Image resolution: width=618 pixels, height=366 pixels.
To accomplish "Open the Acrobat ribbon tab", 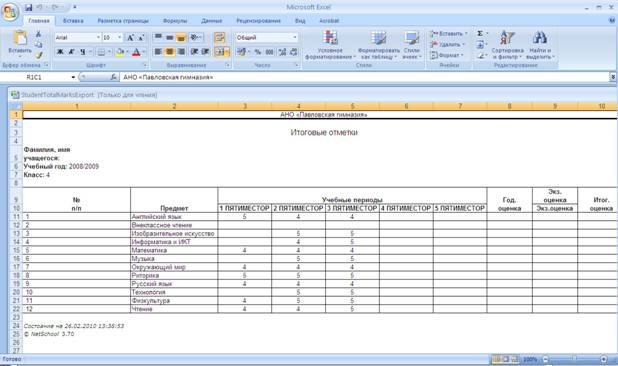I will tap(329, 20).
